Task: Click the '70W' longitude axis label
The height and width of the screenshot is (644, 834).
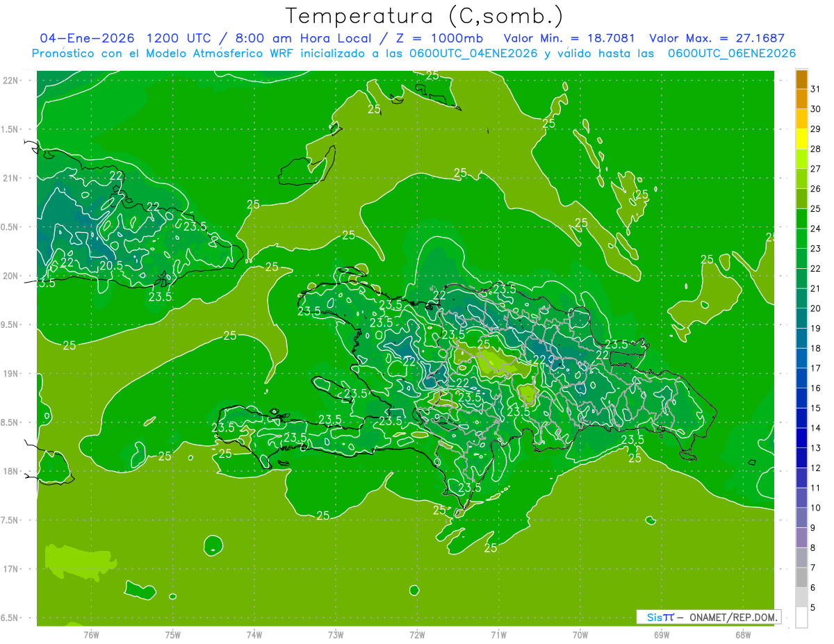Action: pyautogui.click(x=580, y=634)
